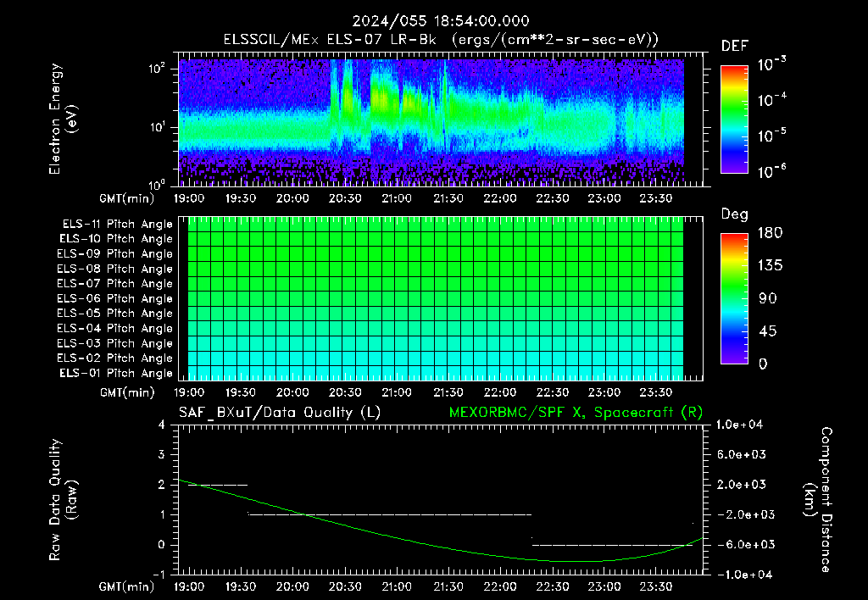
Task: Select the ELS-04 Pitch Angle label
Action: [114, 328]
